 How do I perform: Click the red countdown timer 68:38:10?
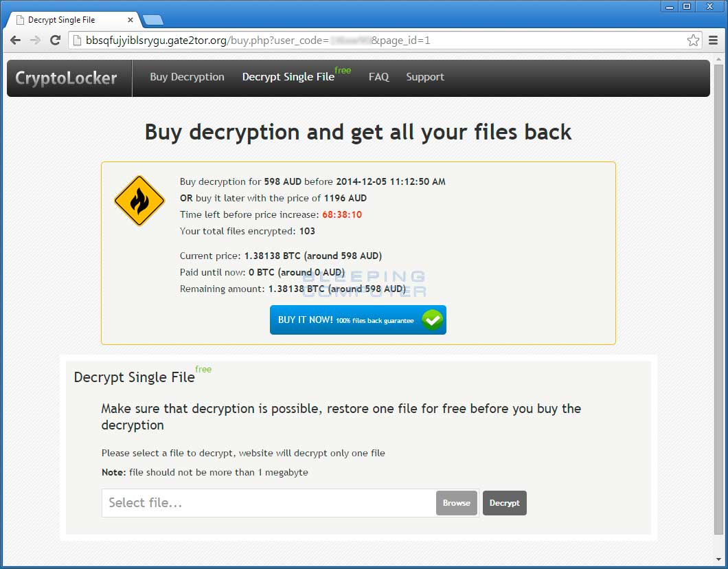point(342,214)
